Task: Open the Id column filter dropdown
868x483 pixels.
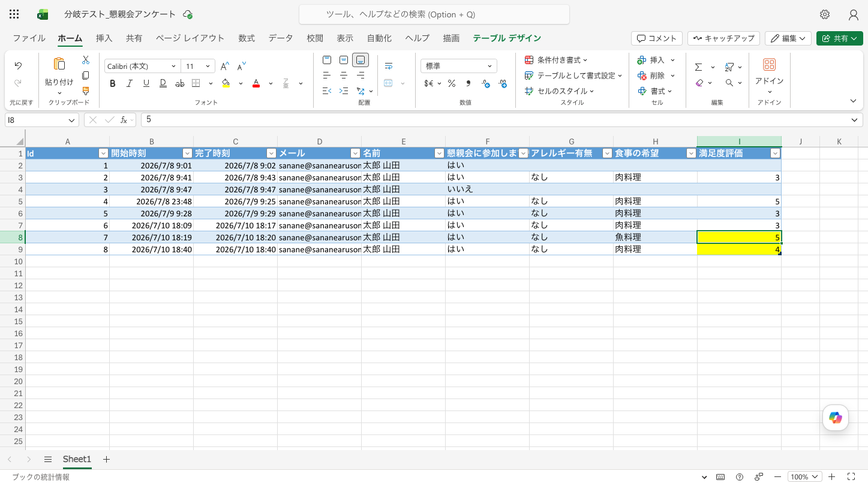Action: (103, 153)
